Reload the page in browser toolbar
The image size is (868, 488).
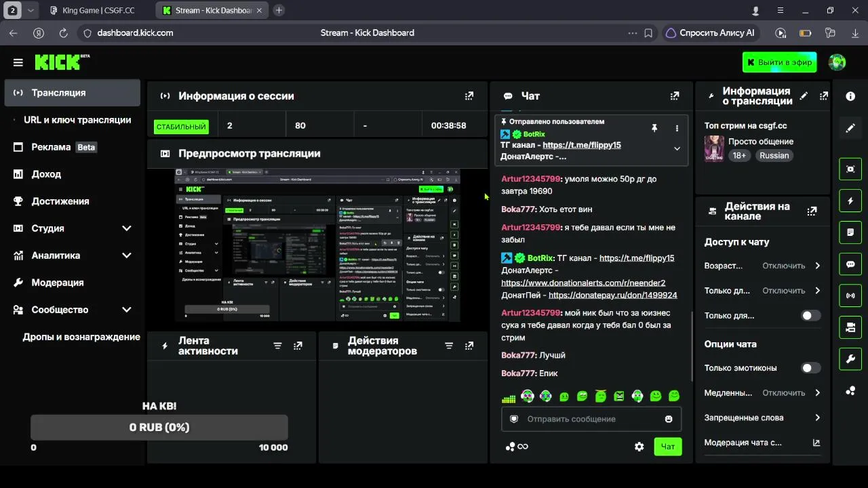coord(64,33)
